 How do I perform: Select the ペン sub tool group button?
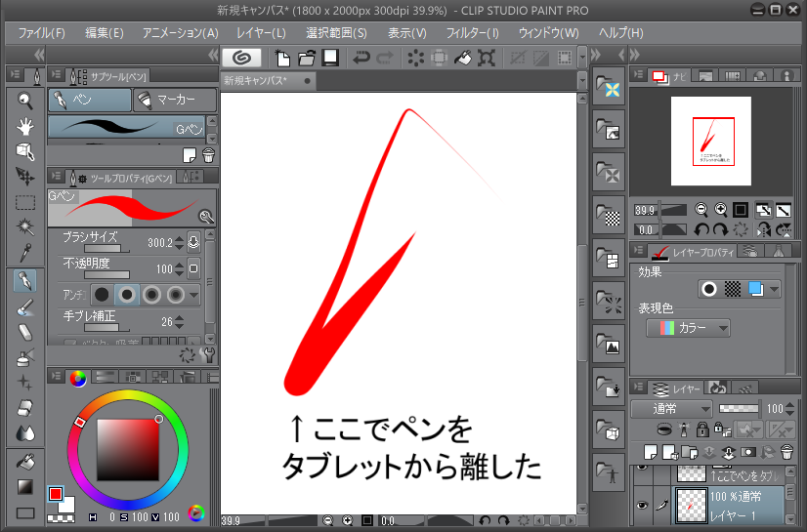point(89,100)
